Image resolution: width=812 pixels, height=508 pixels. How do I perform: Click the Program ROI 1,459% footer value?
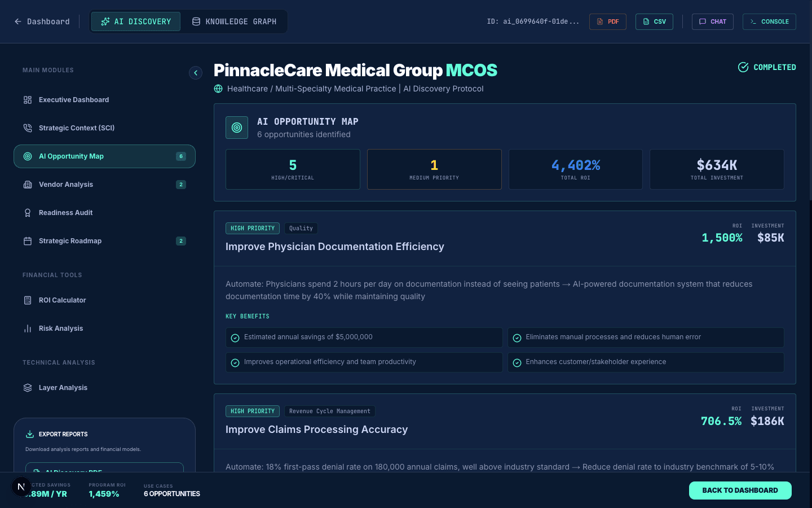coord(104,494)
